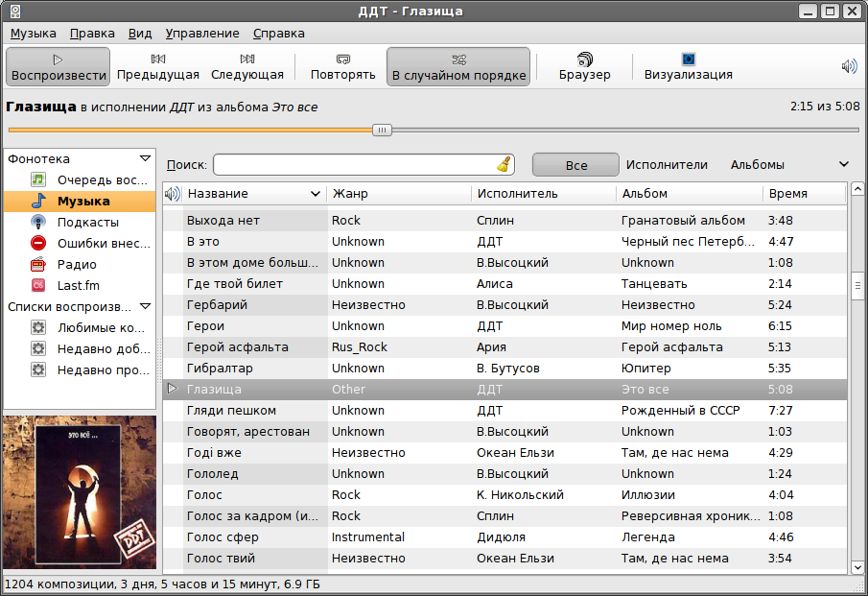
Task: Open the Ошибки import errors icon
Action: [x=38, y=243]
